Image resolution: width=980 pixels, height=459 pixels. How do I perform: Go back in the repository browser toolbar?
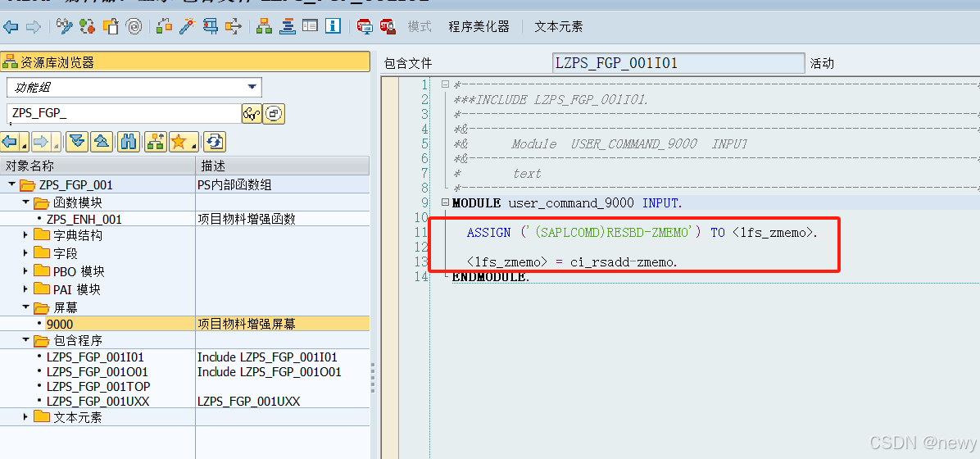10,142
